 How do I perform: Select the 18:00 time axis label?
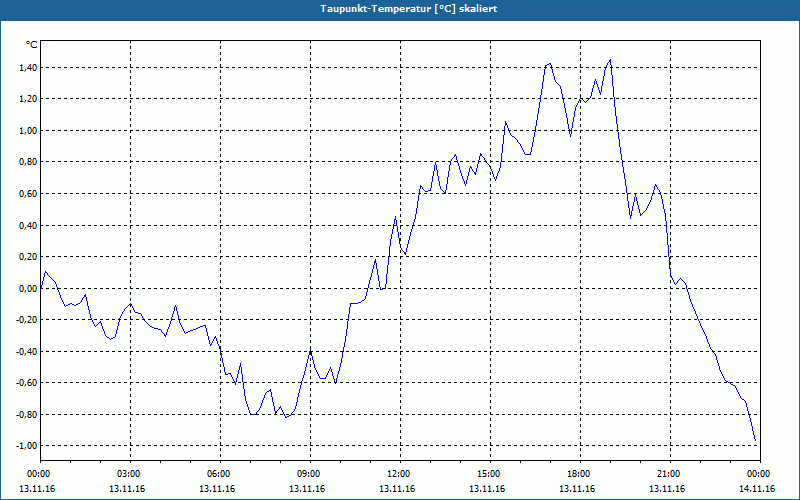(x=580, y=474)
